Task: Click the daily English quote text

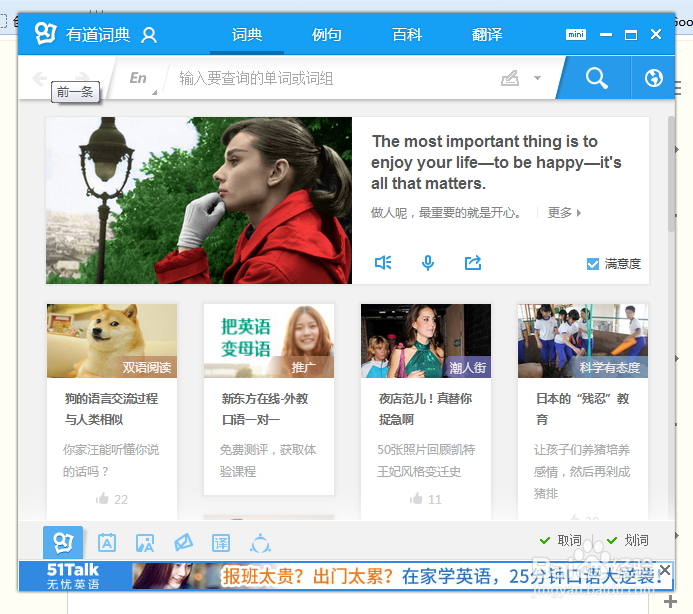Action: coord(496,162)
